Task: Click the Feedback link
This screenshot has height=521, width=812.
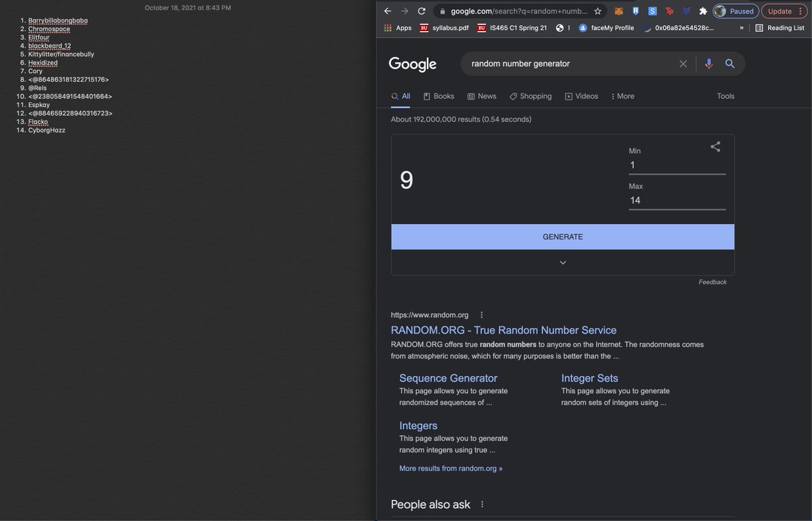Action: (713, 282)
